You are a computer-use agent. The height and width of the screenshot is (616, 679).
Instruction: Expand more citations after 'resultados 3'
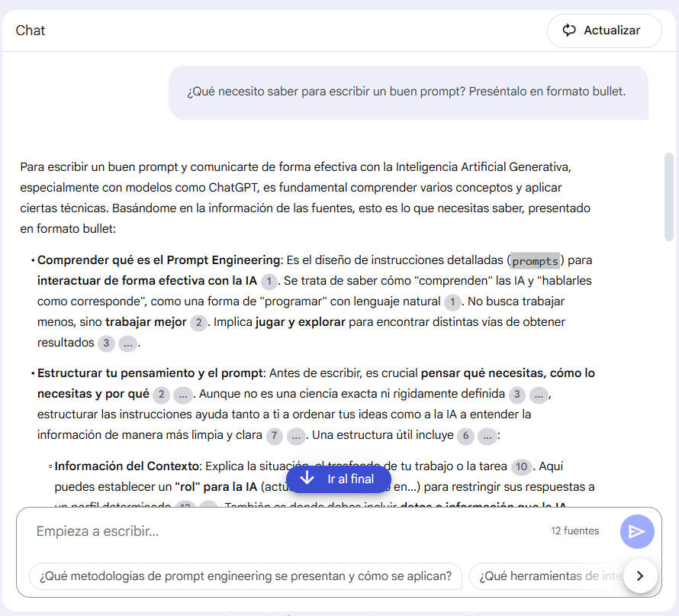(127, 343)
